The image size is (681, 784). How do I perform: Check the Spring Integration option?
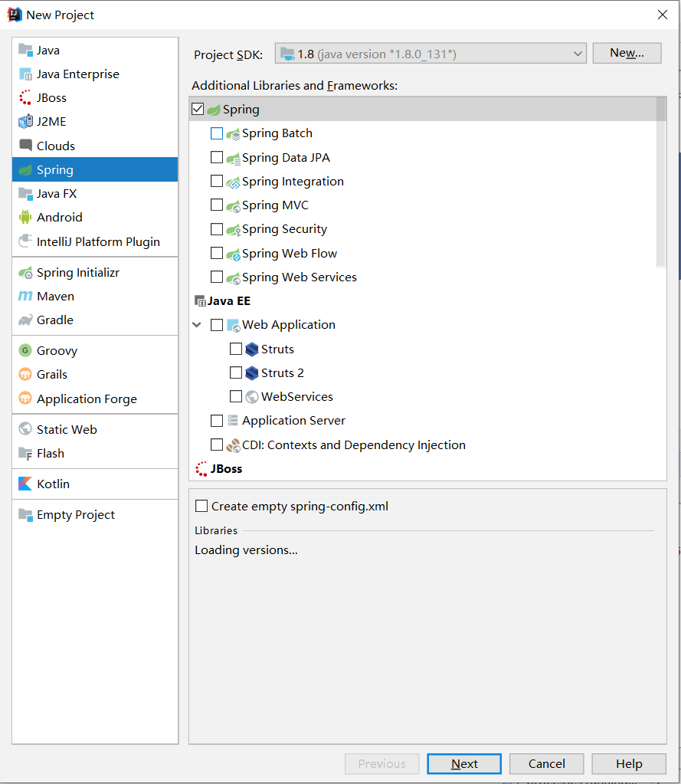tap(216, 181)
